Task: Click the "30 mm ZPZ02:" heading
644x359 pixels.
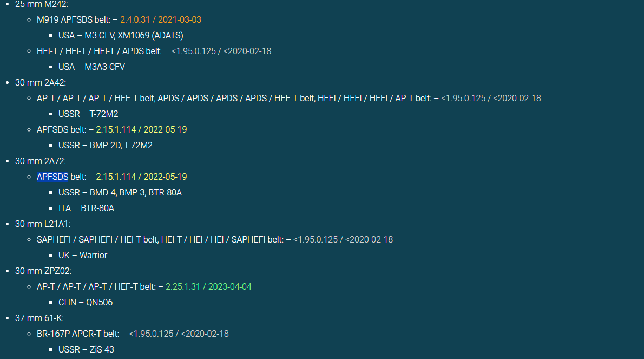Action: (x=43, y=271)
